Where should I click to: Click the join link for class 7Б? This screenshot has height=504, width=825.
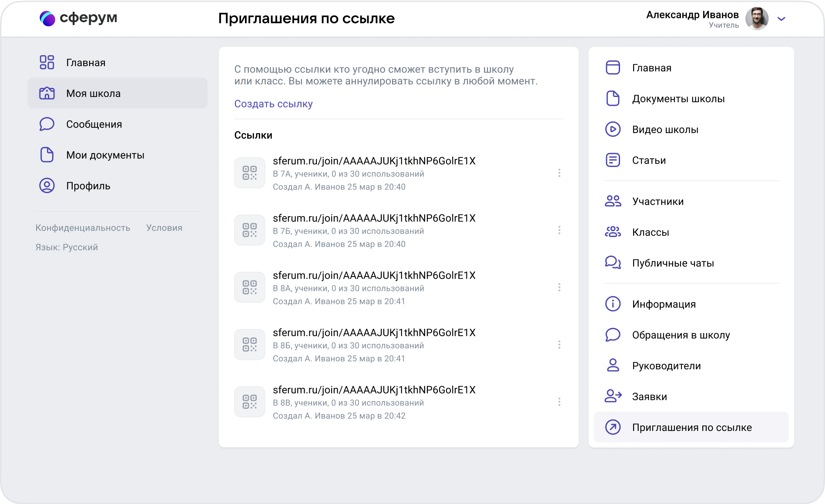coord(374,218)
